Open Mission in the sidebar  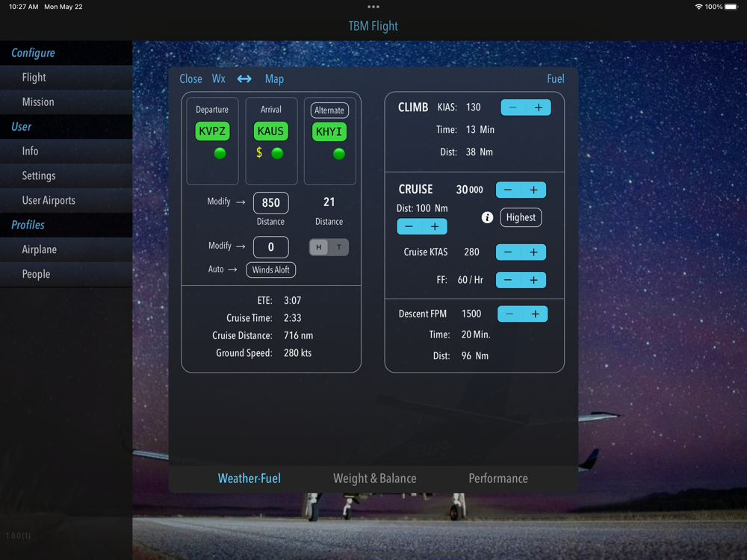tap(66, 102)
